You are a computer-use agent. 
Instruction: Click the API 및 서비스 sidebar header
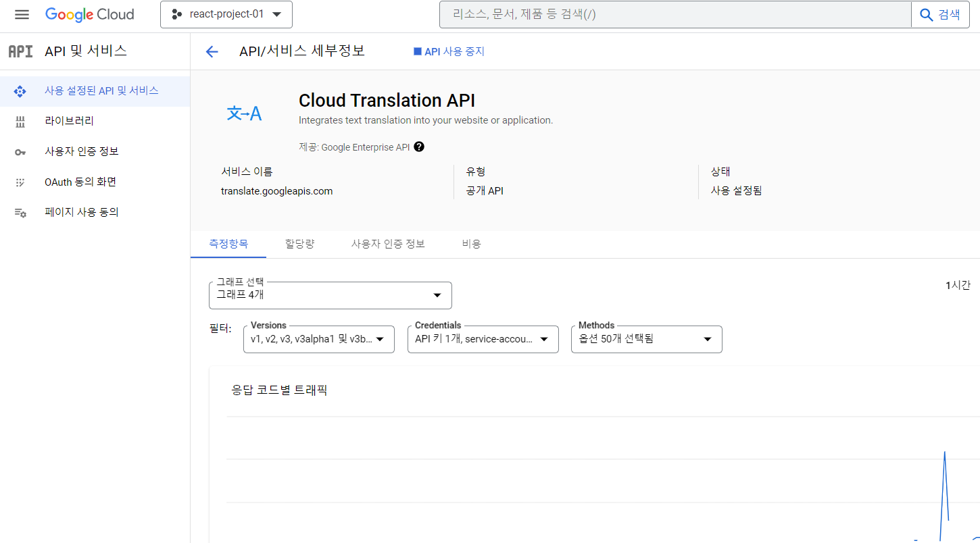86,51
